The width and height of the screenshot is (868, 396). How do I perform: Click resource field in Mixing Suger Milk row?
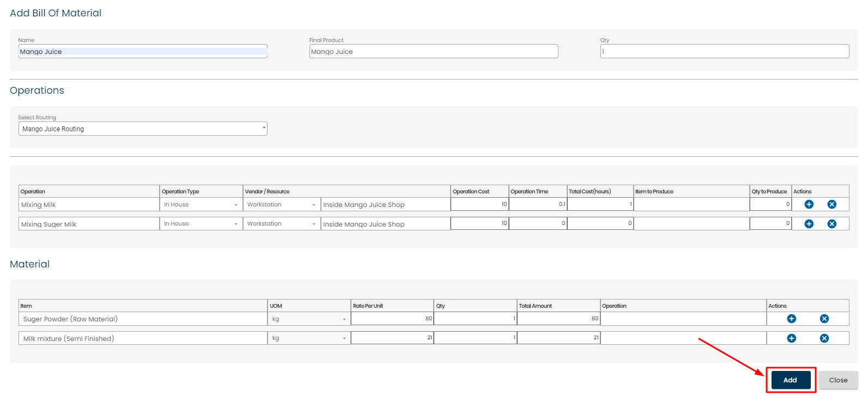tap(385, 224)
